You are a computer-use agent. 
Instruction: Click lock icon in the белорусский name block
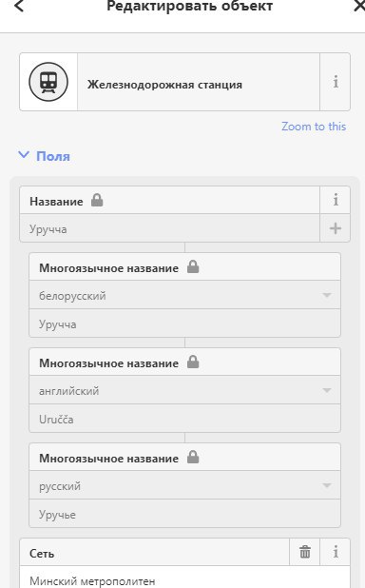(x=193, y=266)
